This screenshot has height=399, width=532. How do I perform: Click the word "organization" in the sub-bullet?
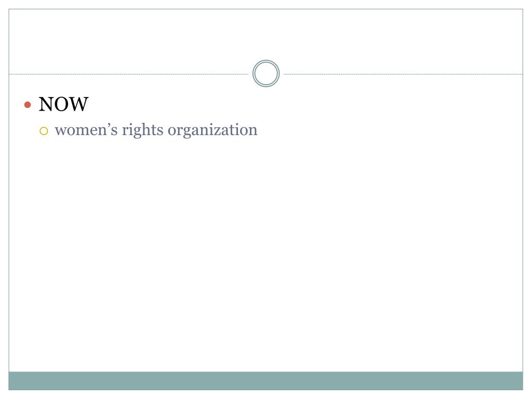click(212, 131)
